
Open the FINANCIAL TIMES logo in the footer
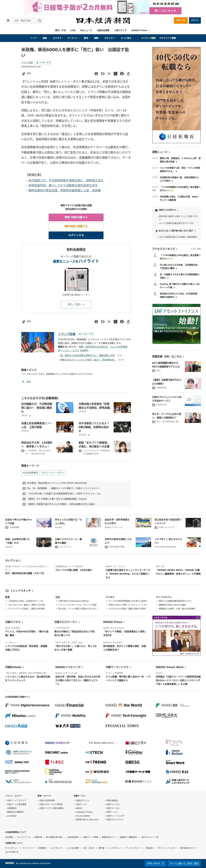pyautogui.click(x=122, y=726)
